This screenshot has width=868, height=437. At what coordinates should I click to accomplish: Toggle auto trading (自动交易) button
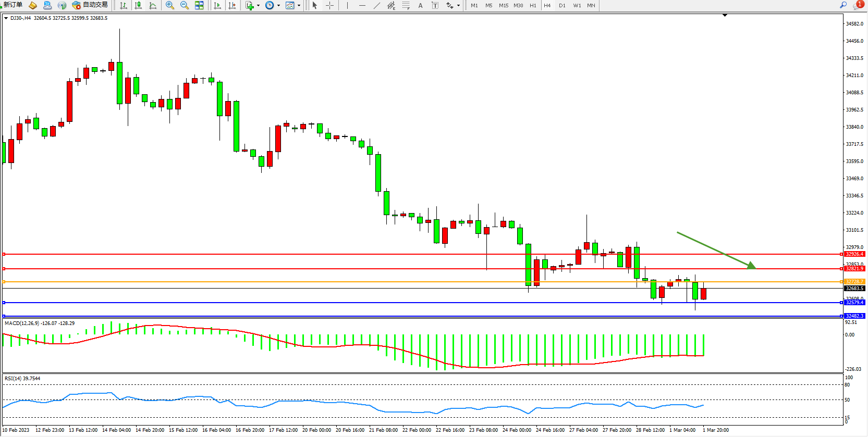point(90,5)
